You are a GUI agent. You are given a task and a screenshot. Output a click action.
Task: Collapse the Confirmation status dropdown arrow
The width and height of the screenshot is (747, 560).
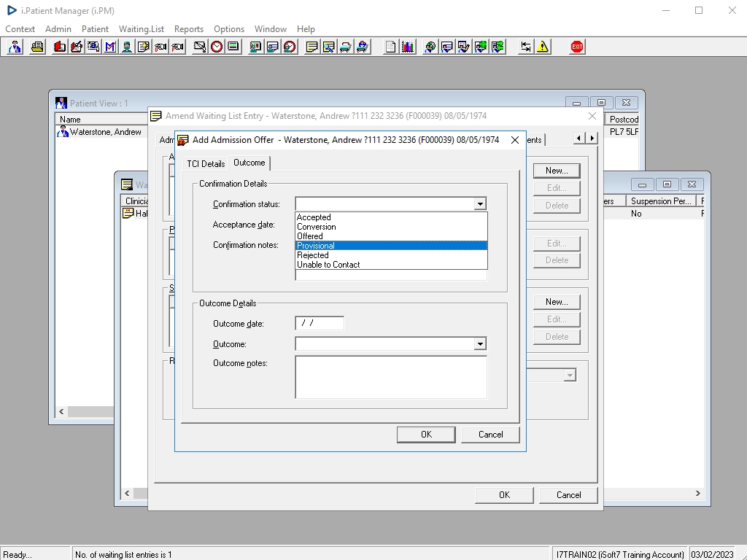tap(480, 204)
